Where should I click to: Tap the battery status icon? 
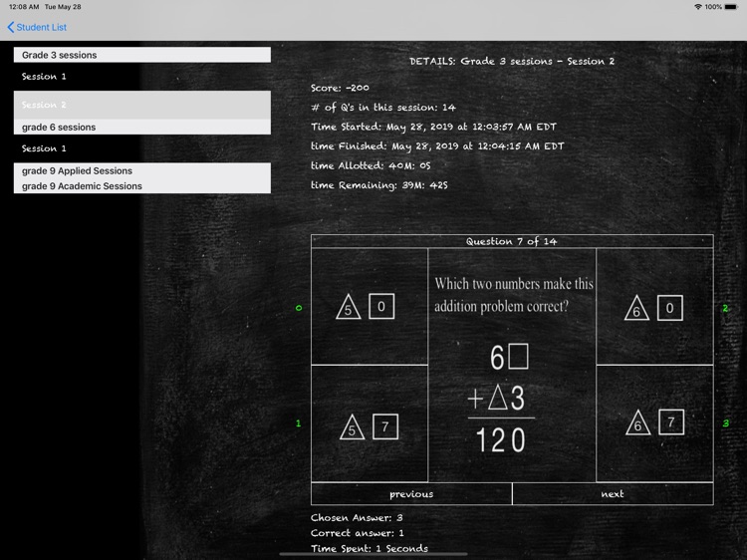click(730, 7)
